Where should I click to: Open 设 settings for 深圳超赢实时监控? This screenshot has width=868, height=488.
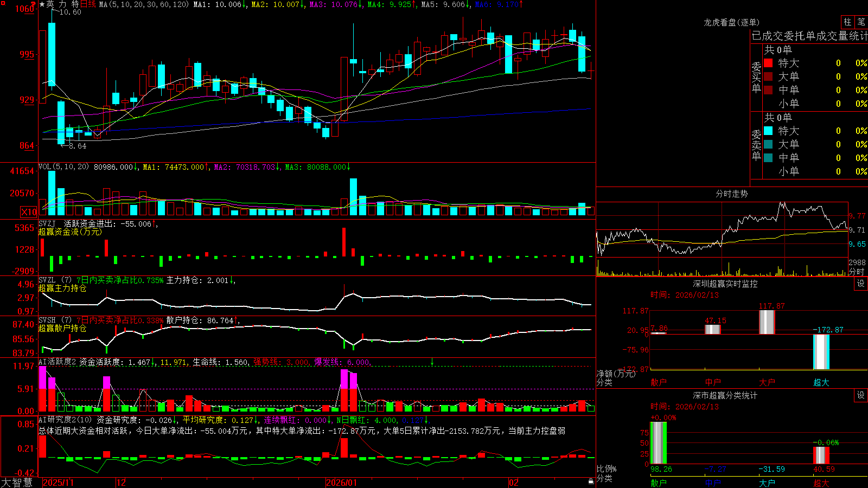click(x=861, y=284)
